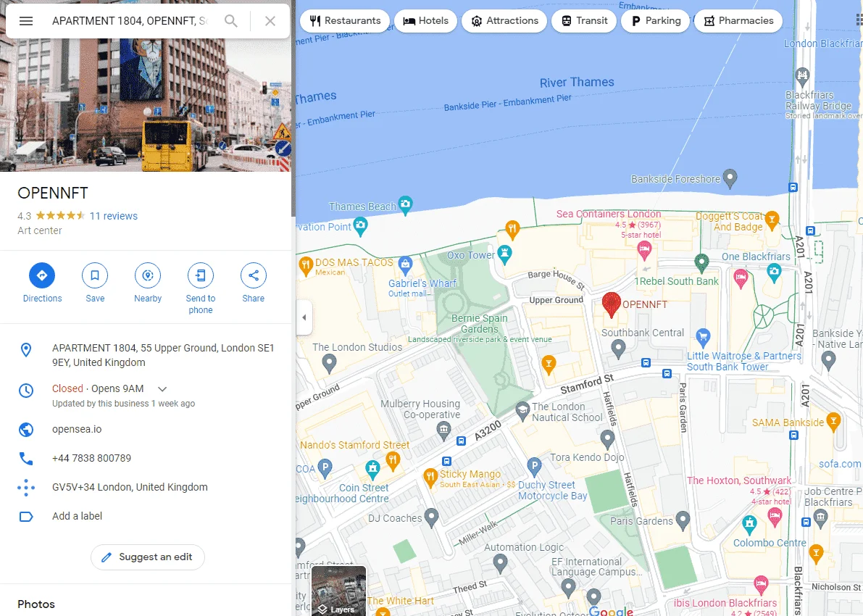Filter map by Restaurants

pyautogui.click(x=345, y=21)
